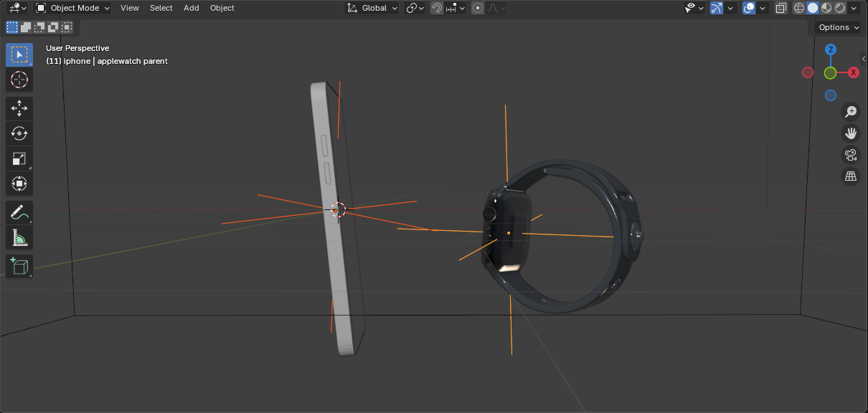This screenshot has width=868, height=413.
Task: Open the Global transform orientation dropdown
Action: pyautogui.click(x=372, y=8)
